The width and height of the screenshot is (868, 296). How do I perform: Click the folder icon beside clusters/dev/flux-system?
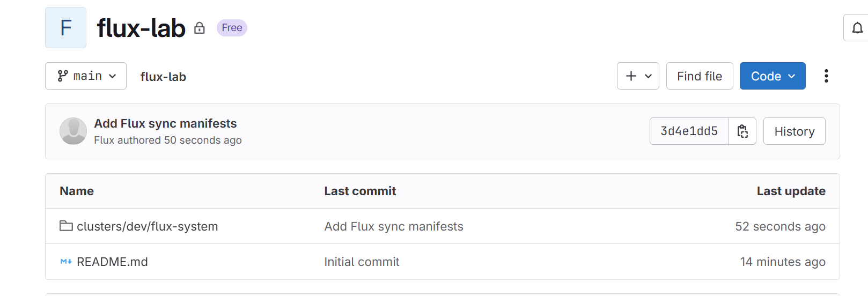click(x=66, y=226)
